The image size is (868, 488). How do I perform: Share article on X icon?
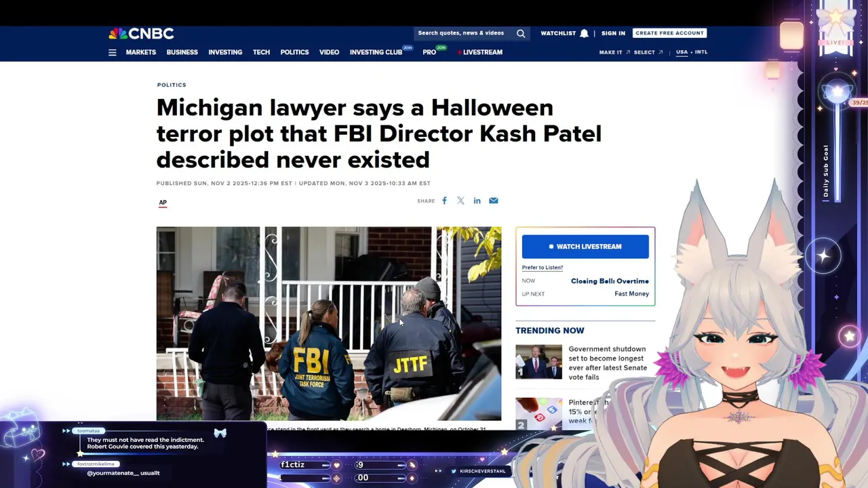click(460, 201)
